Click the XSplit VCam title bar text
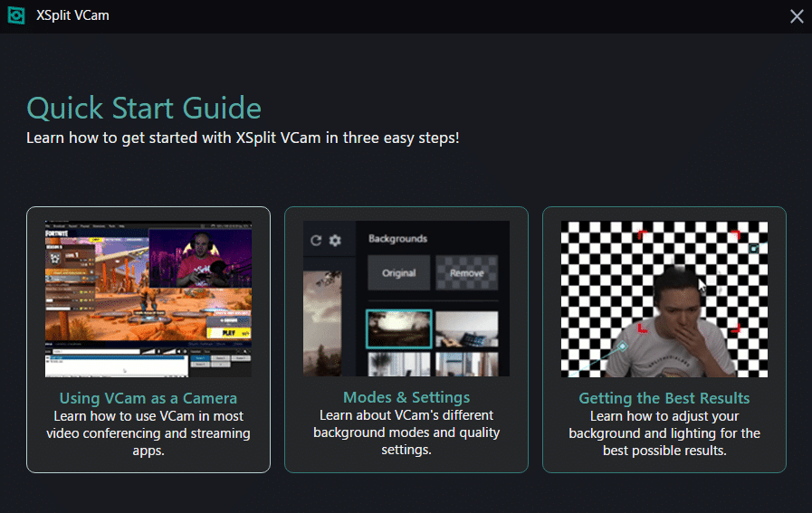 click(x=72, y=15)
